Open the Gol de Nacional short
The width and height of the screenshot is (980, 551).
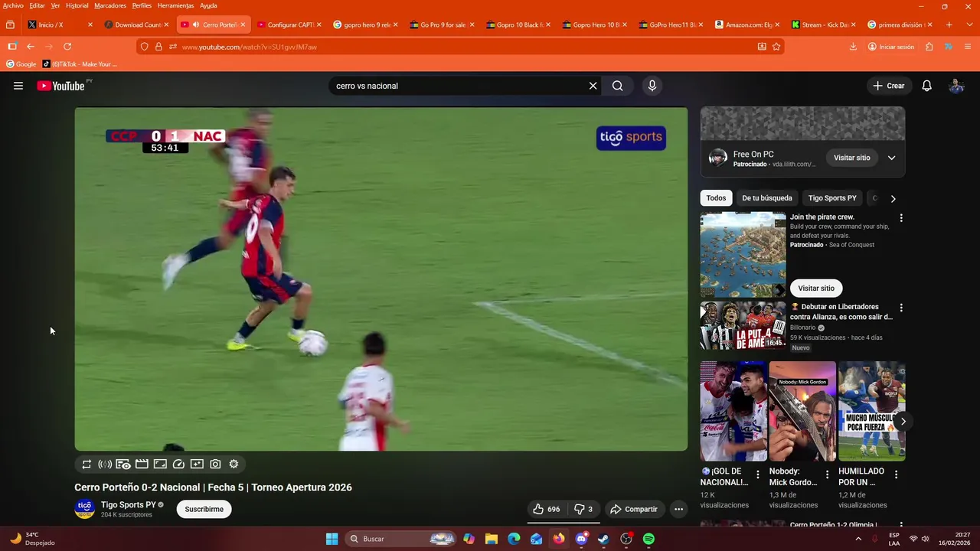click(733, 412)
